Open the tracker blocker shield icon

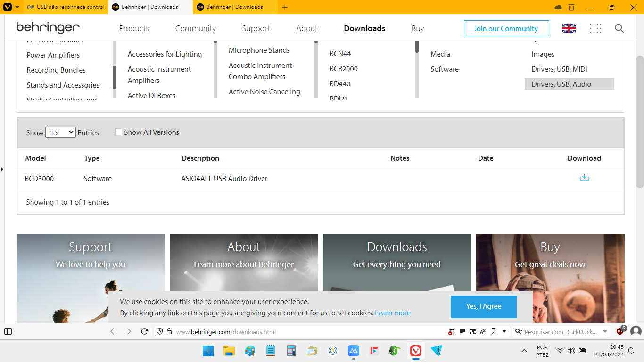[x=160, y=331]
